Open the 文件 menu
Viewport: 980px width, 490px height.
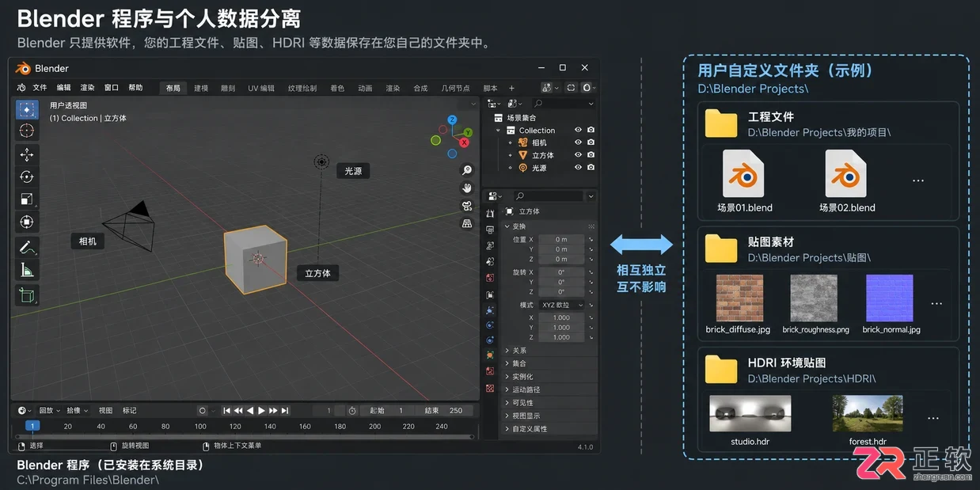(x=40, y=88)
